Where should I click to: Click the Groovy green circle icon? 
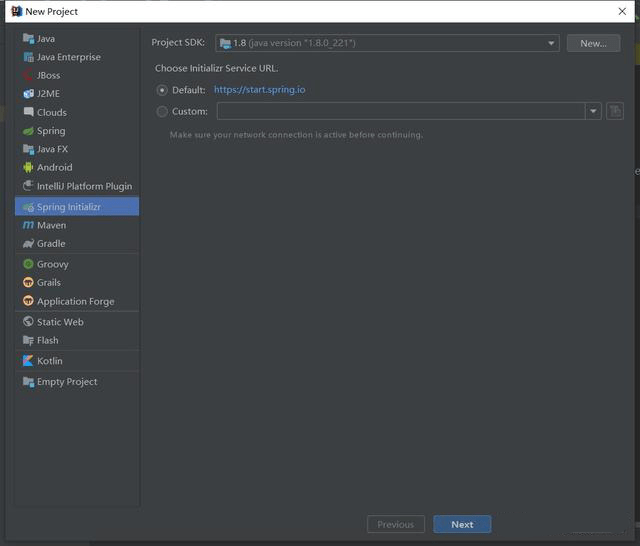28,264
